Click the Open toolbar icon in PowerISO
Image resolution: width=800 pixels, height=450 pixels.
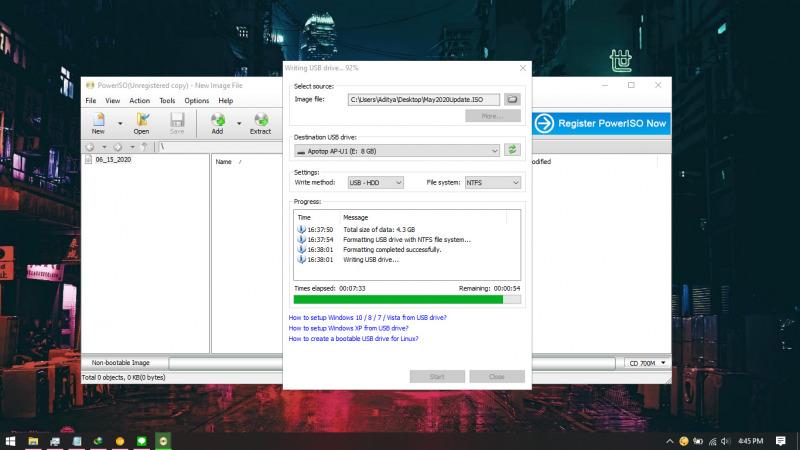click(x=141, y=123)
